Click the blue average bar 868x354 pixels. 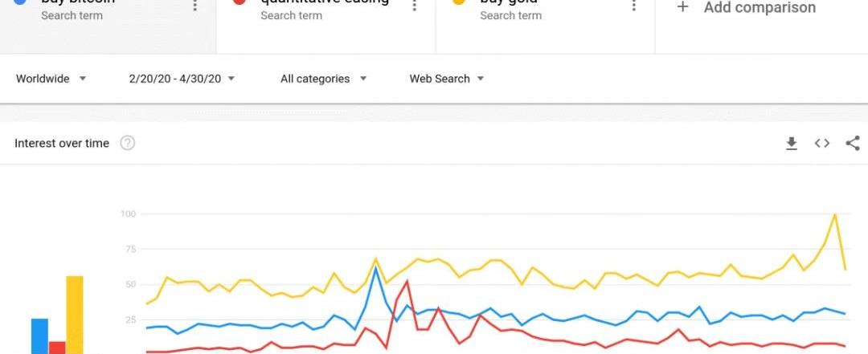click(39, 336)
